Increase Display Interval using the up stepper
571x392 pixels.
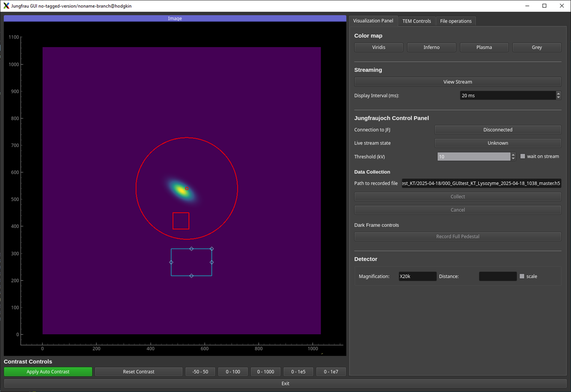(x=558, y=93)
